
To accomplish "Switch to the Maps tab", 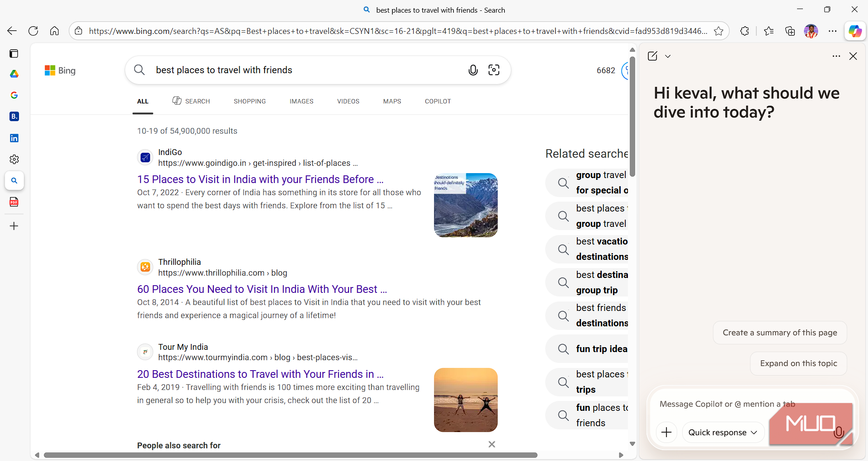I will click(x=392, y=101).
